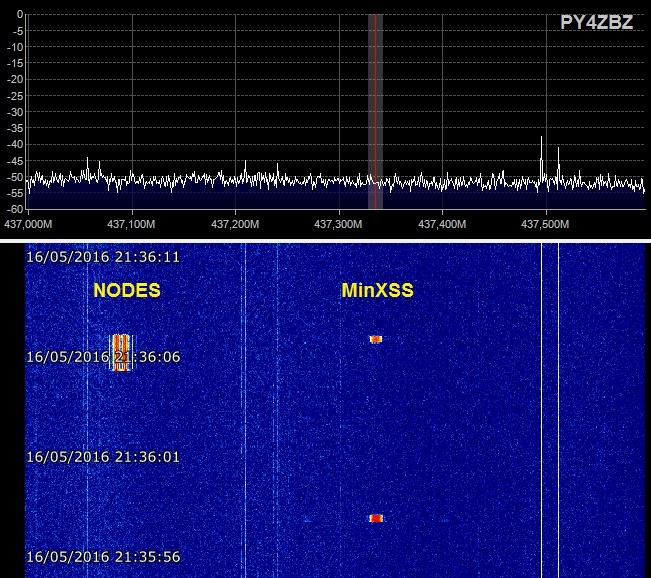Screen dimensions: 651x578
Task: Select the 21:36:01 timestamp in the waterfall
Action: [104, 457]
